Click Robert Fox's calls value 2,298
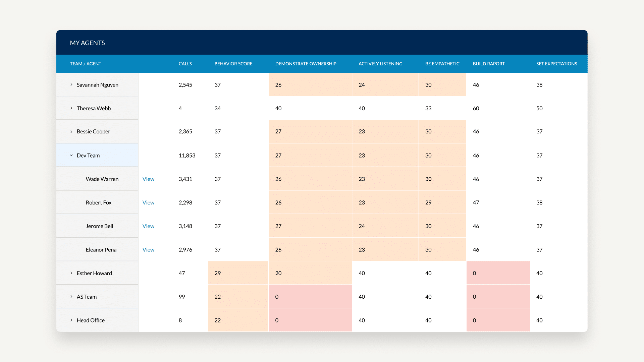Screen dimensions: 644x362 pos(185,202)
